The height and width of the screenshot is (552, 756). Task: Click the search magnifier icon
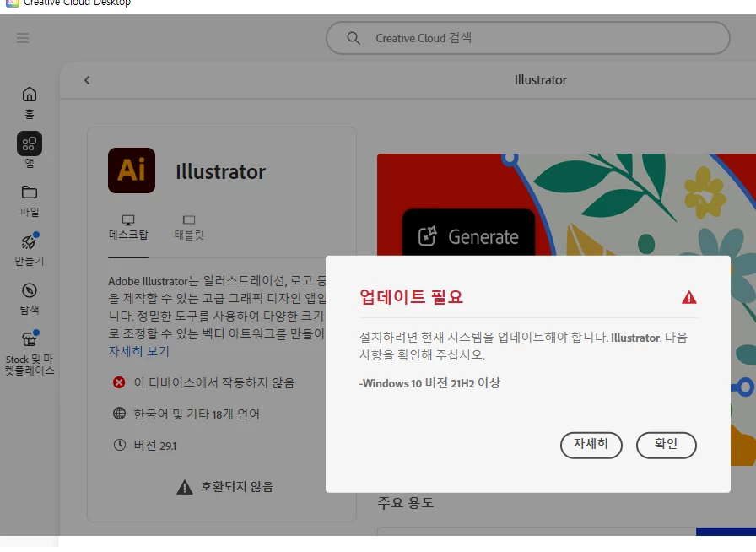pyautogui.click(x=354, y=38)
